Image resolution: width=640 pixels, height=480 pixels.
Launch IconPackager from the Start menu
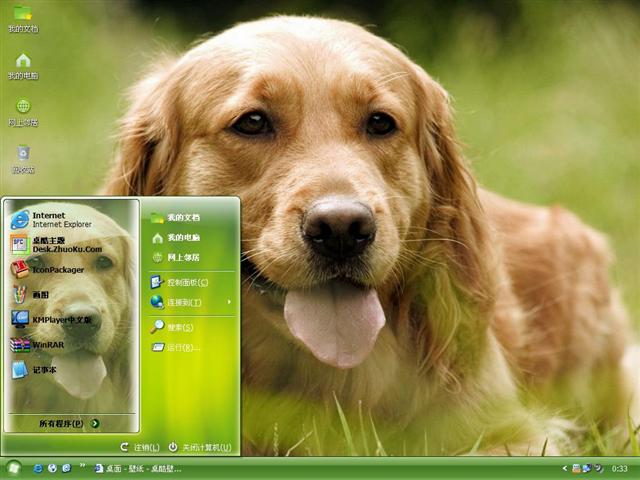click(47, 269)
